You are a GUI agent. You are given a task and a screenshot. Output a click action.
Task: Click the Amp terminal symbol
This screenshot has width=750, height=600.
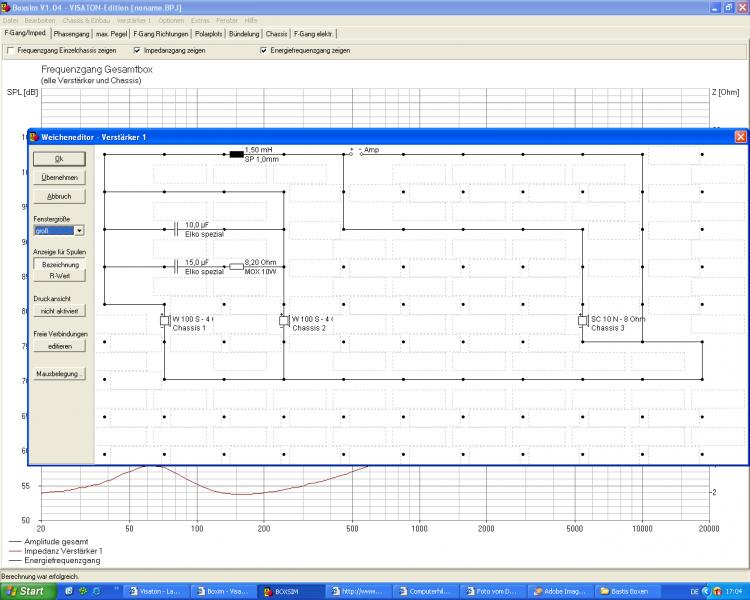point(356,153)
